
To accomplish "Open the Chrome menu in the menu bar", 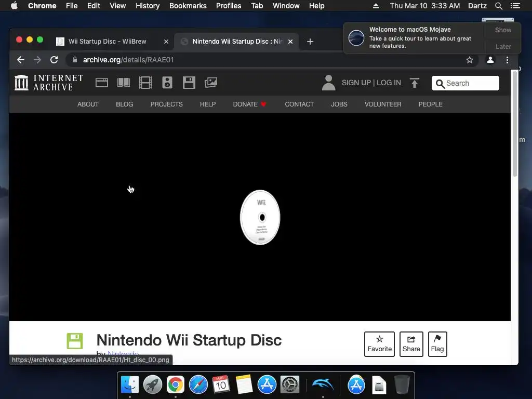I will tap(42, 6).
